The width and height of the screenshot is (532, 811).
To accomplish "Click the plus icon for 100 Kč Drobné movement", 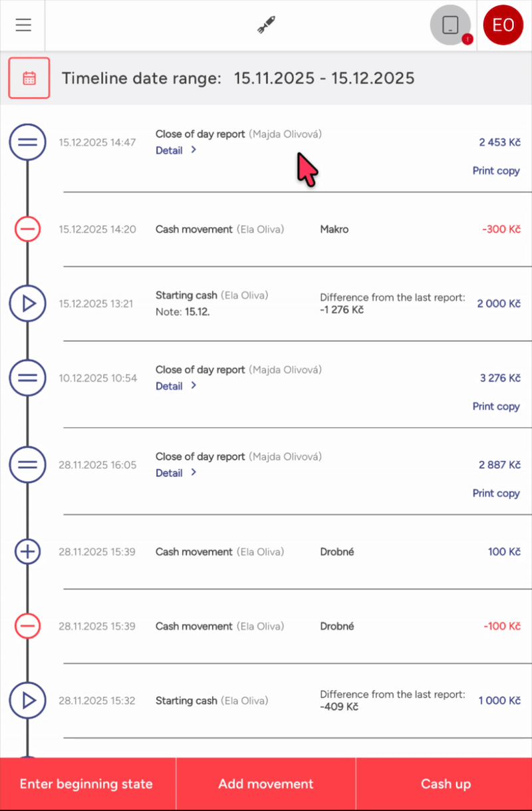I will (27, 552).
